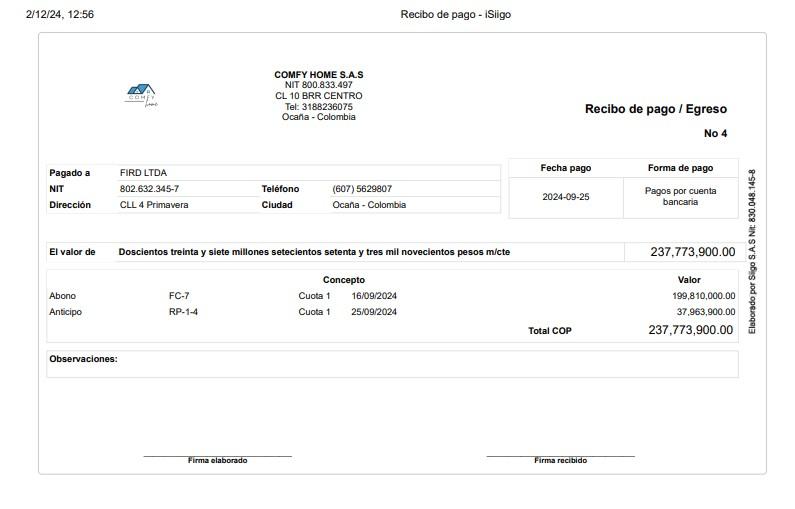Click the value 37,963,900.00
Image resolution: width=795 pixels, height=509 pixels.
click(706, 312)
